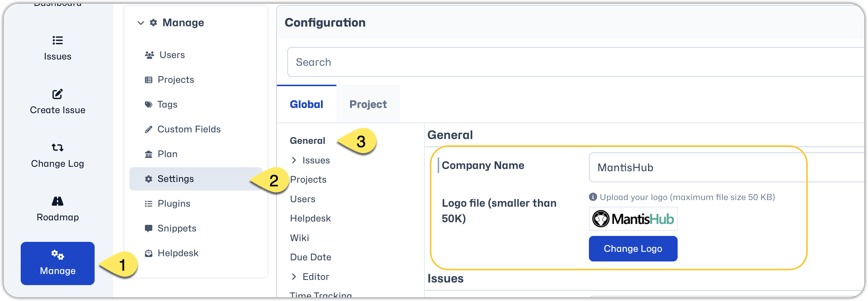Click the Plan bank icon
Viewport: 868px width, 301px height.
tap(149, 154)
